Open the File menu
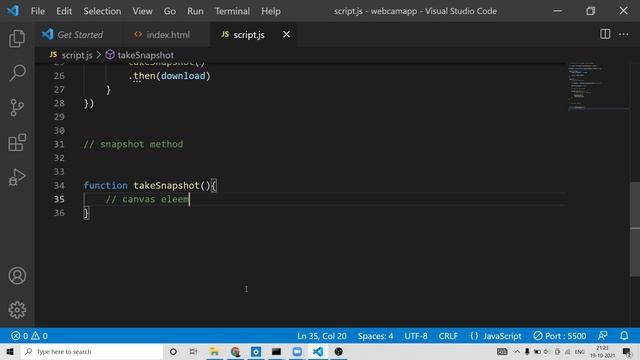640x360 pixels. 38,11
